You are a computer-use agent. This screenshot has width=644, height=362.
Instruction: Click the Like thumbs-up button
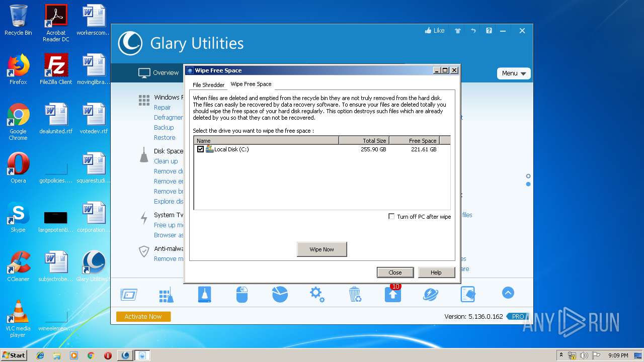[x=435, y=31]
